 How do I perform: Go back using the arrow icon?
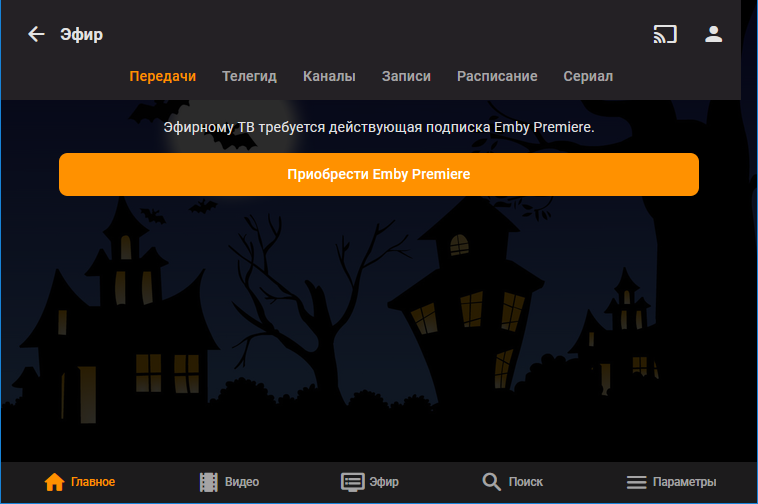(36, 34)
